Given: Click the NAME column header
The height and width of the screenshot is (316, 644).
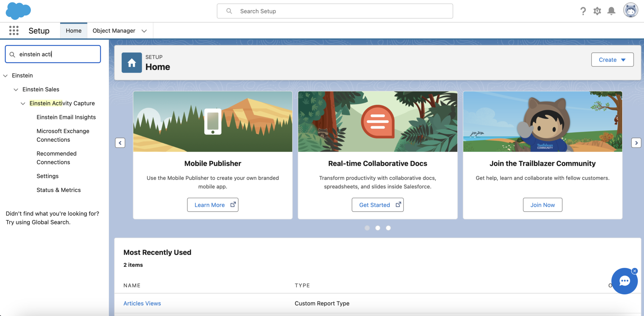Looking at the screenshot, I should pyautogui.click(x=132, y=285).
